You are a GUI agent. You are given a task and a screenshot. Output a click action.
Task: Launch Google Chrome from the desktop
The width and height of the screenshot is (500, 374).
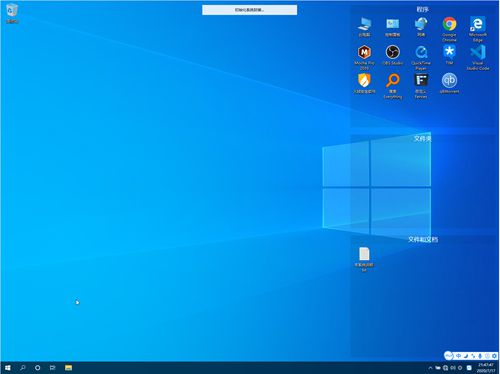pyautogui.click(x=449, y=29)
